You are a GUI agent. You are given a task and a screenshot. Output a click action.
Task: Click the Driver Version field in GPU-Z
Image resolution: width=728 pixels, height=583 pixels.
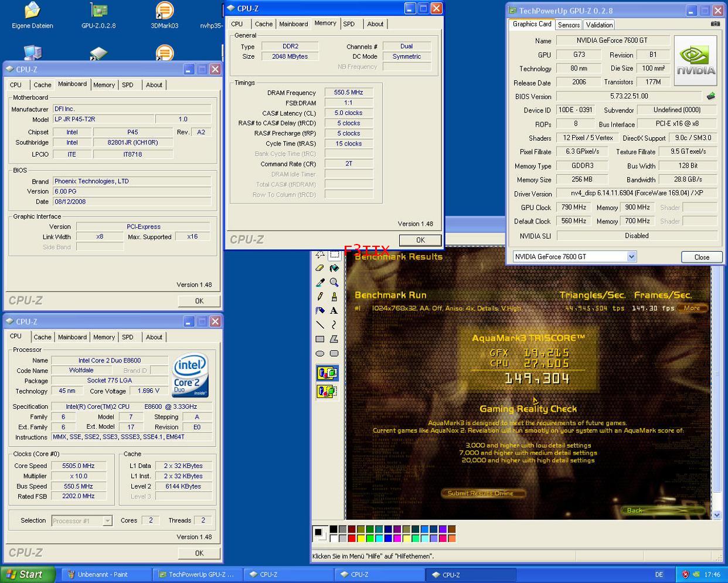click(x=637, y=193)
